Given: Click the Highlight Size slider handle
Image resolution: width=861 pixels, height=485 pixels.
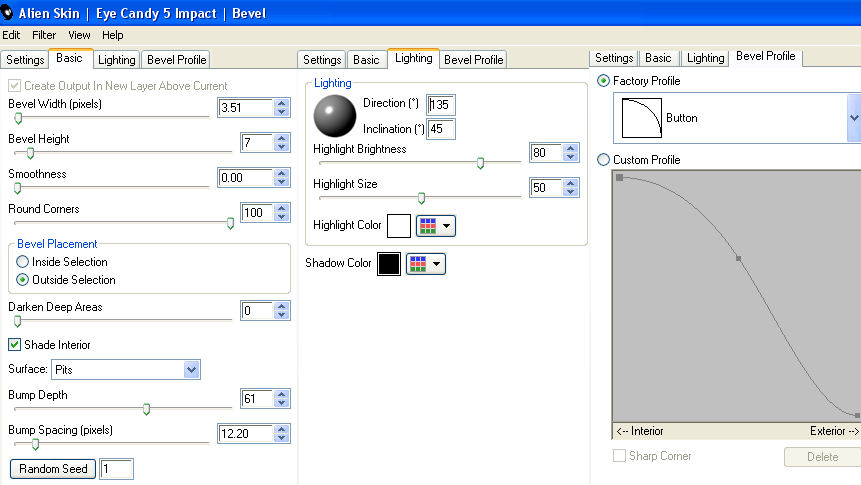Looking at the screenshot, I should pyautogui.click(x=421, y=198).
